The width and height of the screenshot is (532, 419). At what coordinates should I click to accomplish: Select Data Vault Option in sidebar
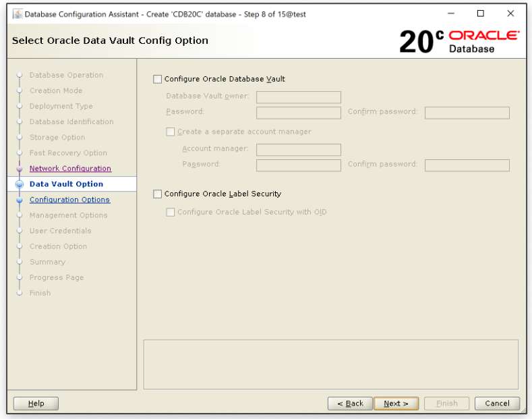(x=66, y=184)
